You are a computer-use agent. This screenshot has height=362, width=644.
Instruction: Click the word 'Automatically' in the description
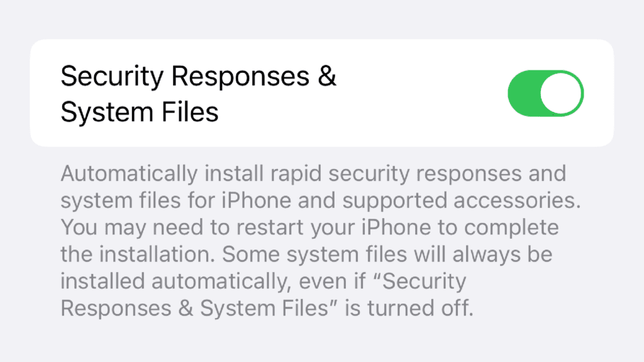[x=130, y=173]
